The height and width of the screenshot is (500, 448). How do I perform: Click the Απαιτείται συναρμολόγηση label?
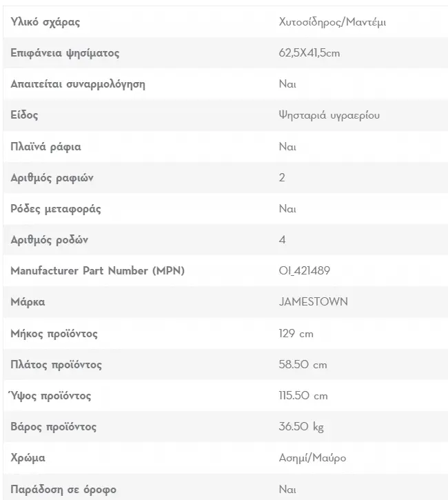pos(78,84)
